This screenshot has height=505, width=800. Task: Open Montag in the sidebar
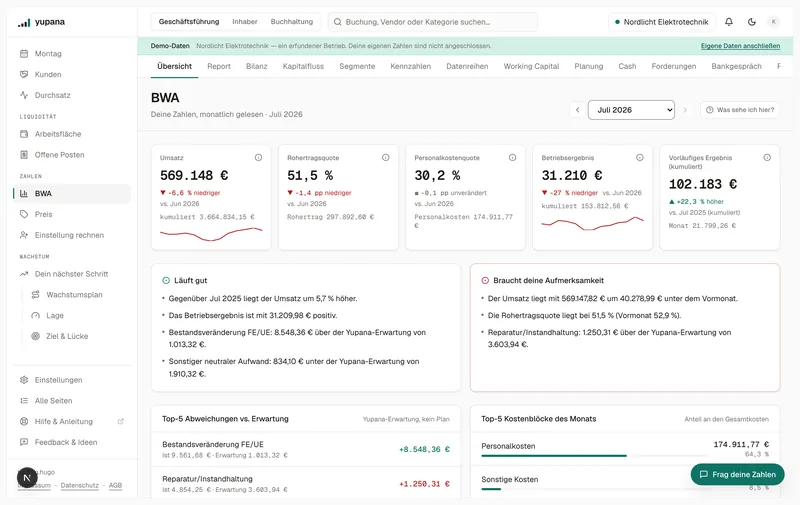point(72,54)
